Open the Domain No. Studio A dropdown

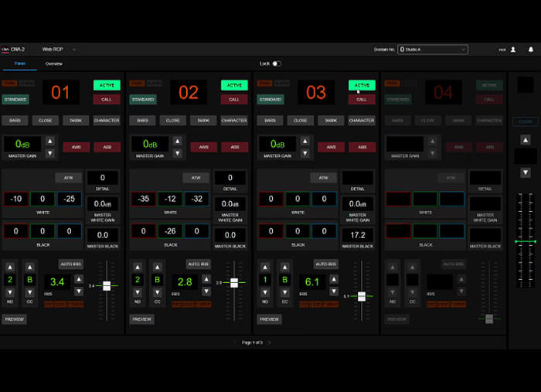(433, 49)
